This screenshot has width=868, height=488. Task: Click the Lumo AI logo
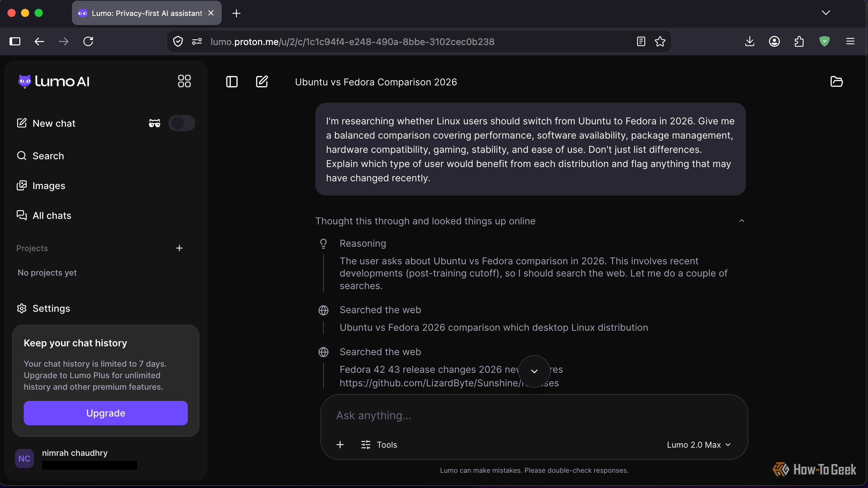click(x=54, y=81)
